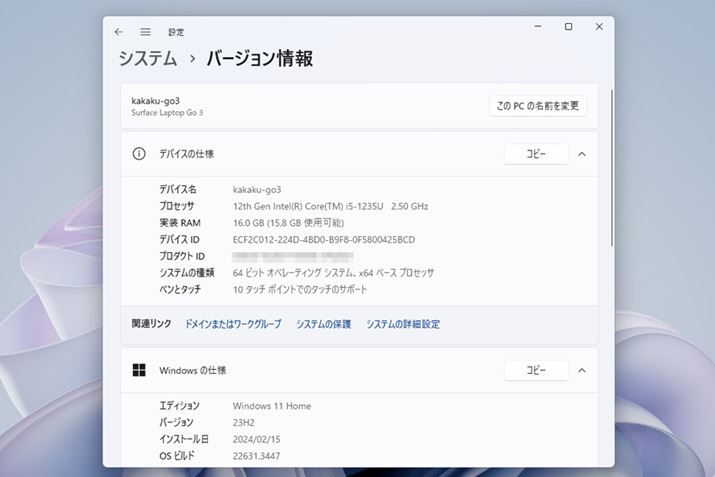Click the vertical scrollbar thumb
The width and height of the screenshot is (715, 477).
click(611, 168)
